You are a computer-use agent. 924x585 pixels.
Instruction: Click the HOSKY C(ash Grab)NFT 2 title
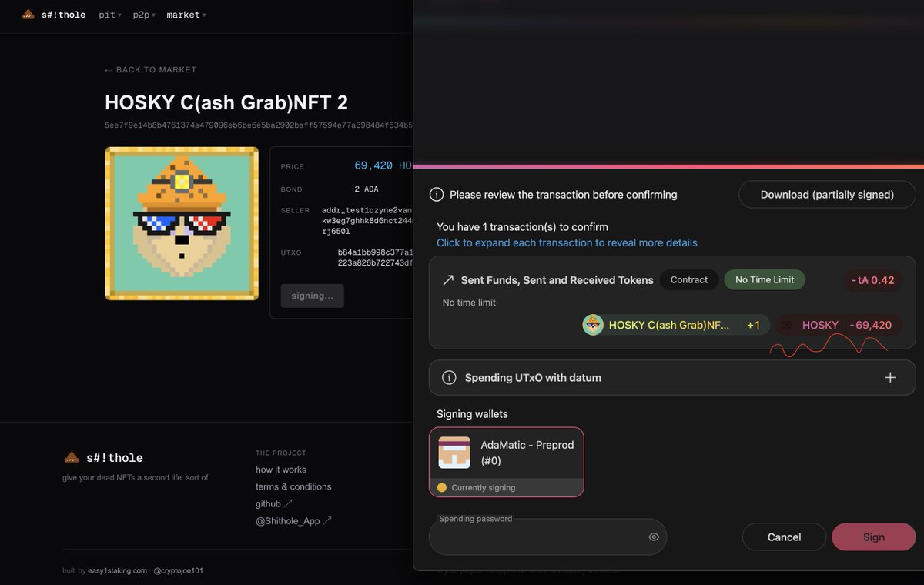[226, 103]
